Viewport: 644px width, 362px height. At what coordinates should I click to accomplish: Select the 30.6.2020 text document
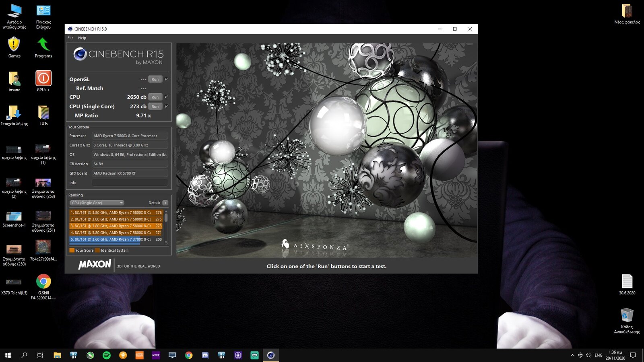[x=627, y=284]
